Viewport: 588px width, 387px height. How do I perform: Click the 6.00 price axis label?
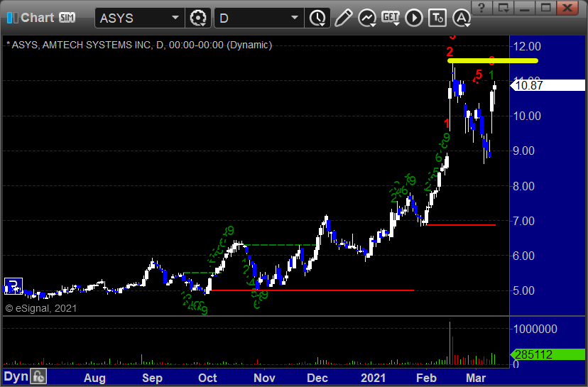click(523, 256)
